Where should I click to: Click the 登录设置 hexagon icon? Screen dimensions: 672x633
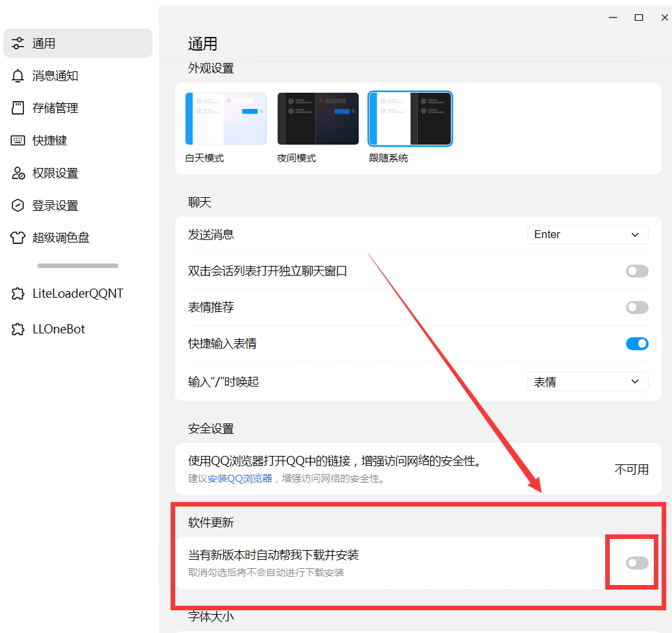coord(18,206)
